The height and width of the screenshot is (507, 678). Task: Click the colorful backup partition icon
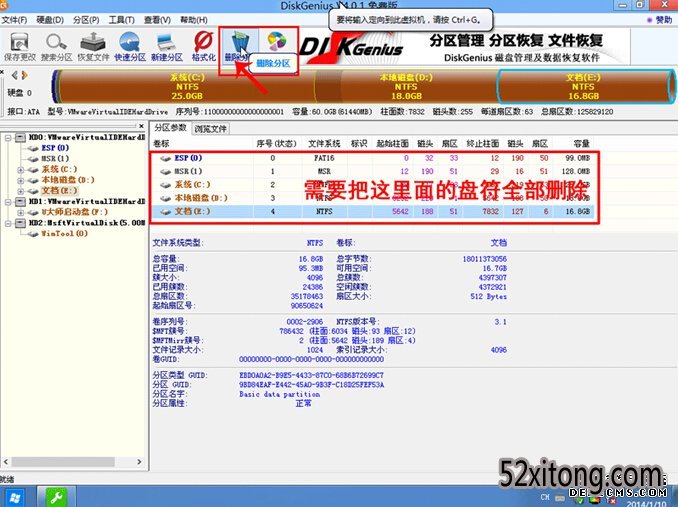tap(277, 41)
